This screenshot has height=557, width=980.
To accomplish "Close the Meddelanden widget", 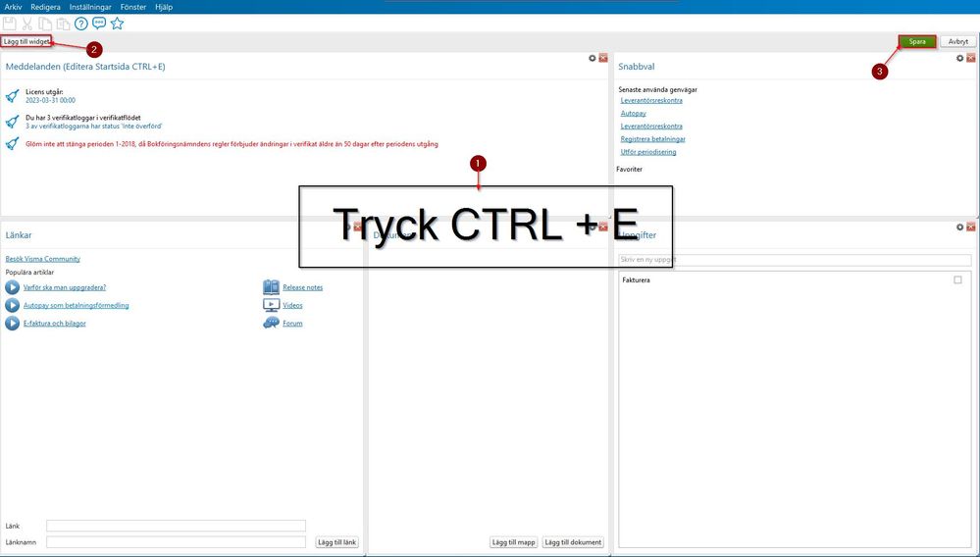I will click(603, 58).
